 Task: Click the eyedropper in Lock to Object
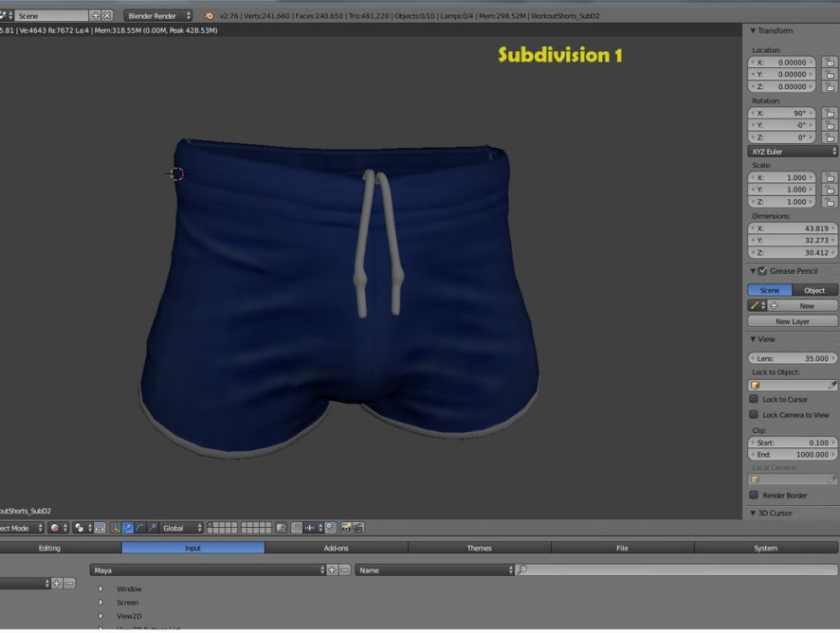point(831,386)
